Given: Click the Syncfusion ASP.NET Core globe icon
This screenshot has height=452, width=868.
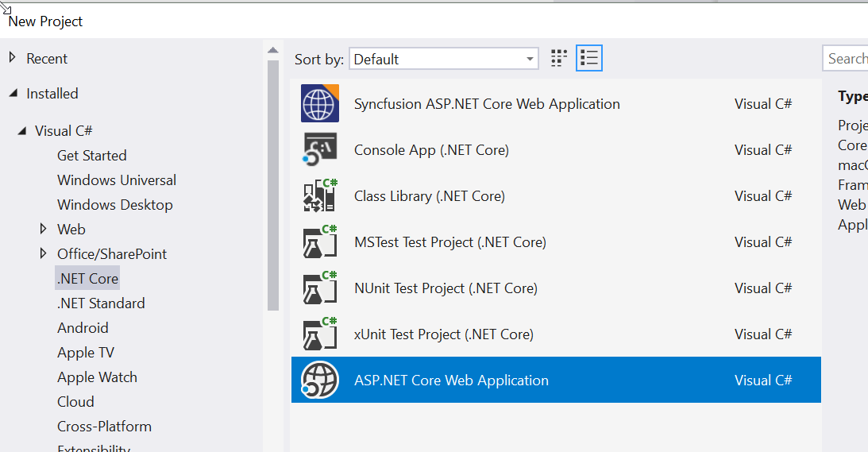Looking at the screenshot, I should (x=320, y=103).
